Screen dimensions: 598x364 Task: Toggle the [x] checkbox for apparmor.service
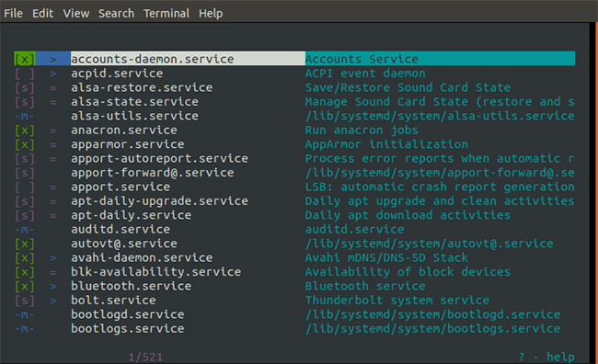[x=25, y=144]
